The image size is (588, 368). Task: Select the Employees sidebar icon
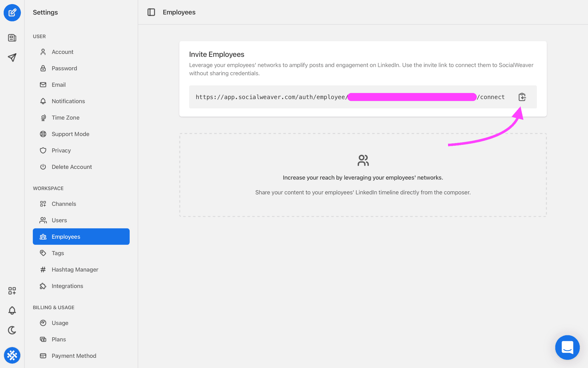coord(42,237)
